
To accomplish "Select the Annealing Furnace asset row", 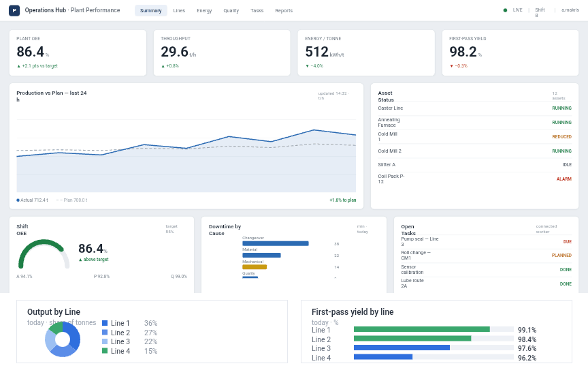I will click(x=475, y=123).
